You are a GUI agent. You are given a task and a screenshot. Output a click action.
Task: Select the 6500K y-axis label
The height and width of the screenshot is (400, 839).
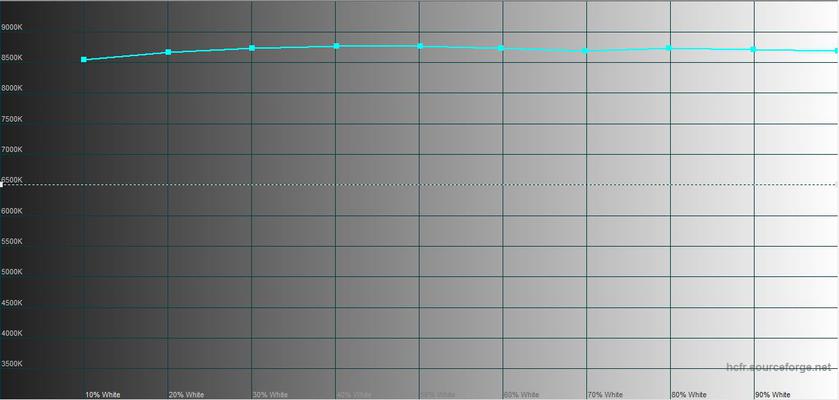(x=13, y=180)
